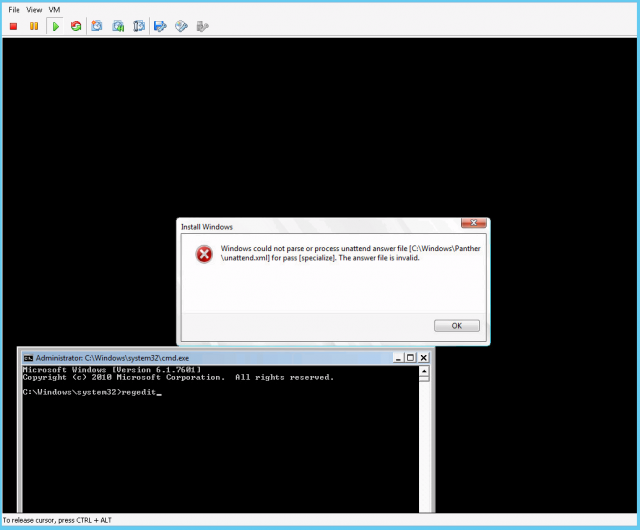Close the Install Windows error dialog
Viewport: 640px width, 530px height.
tap(473, 223)
